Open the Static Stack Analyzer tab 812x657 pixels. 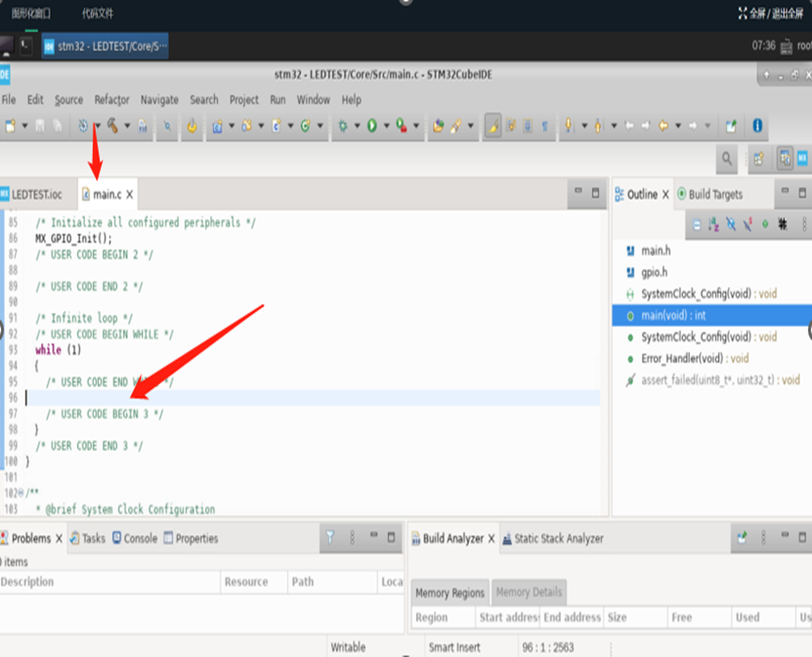[x=553, y=539]
